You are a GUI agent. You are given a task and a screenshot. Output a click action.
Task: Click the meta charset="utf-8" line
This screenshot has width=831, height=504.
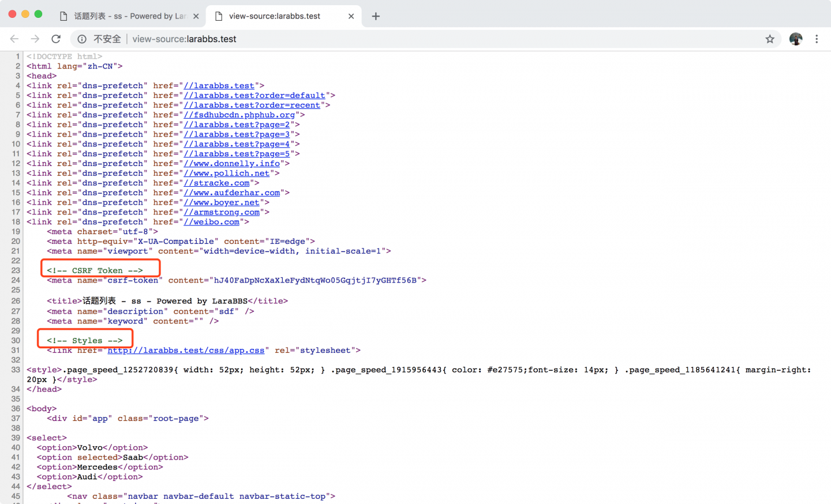click(102, 232)
